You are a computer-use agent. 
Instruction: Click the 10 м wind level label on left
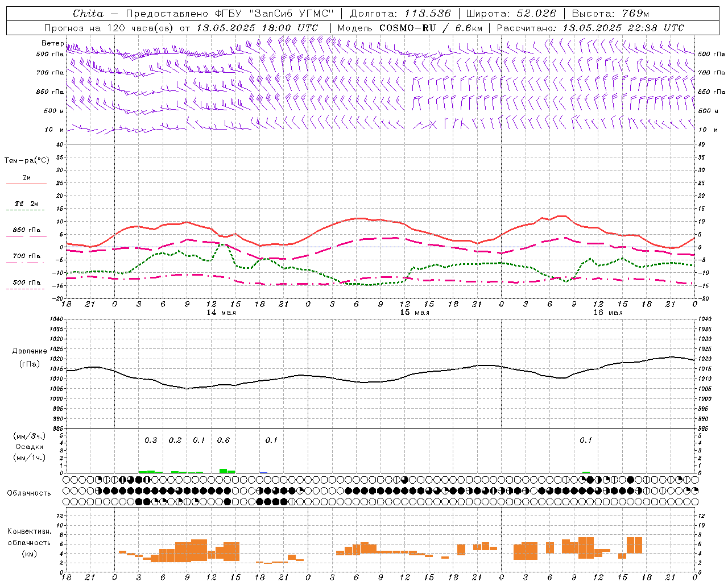[x=53, y=130]
